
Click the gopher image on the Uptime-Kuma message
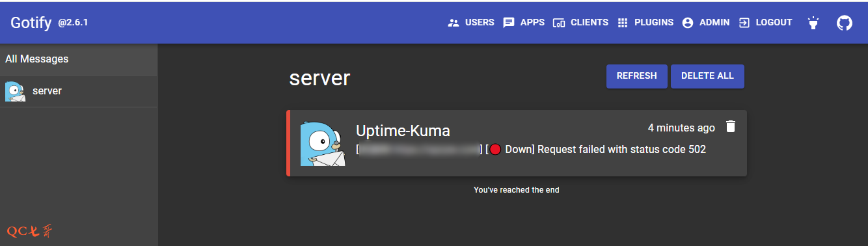[323, 143]
